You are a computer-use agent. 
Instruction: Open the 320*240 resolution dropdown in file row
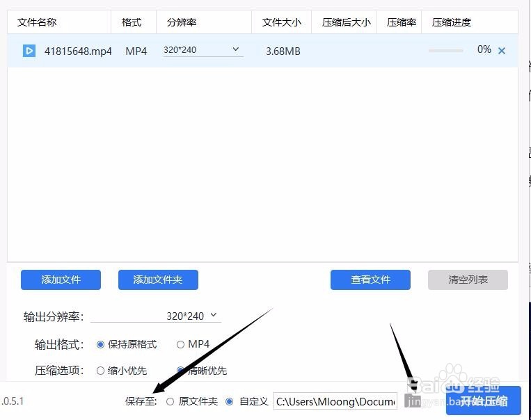(203, 50)
